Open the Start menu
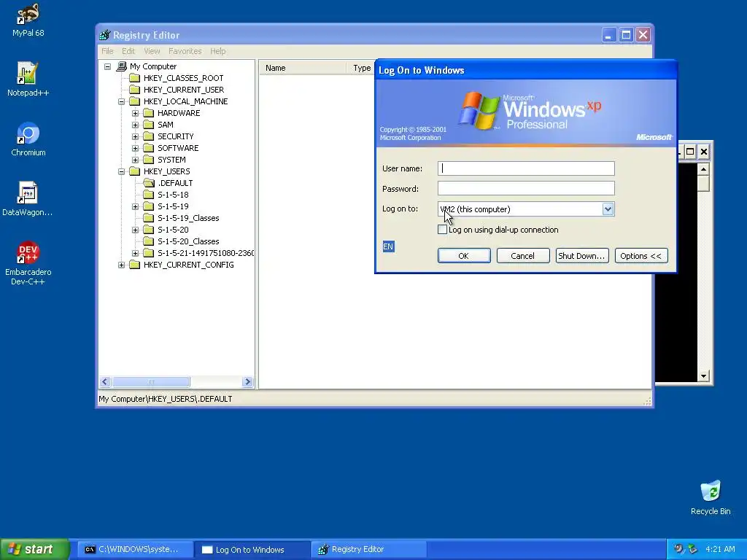This screenshot has width=747, height=560. coord(34,549)
